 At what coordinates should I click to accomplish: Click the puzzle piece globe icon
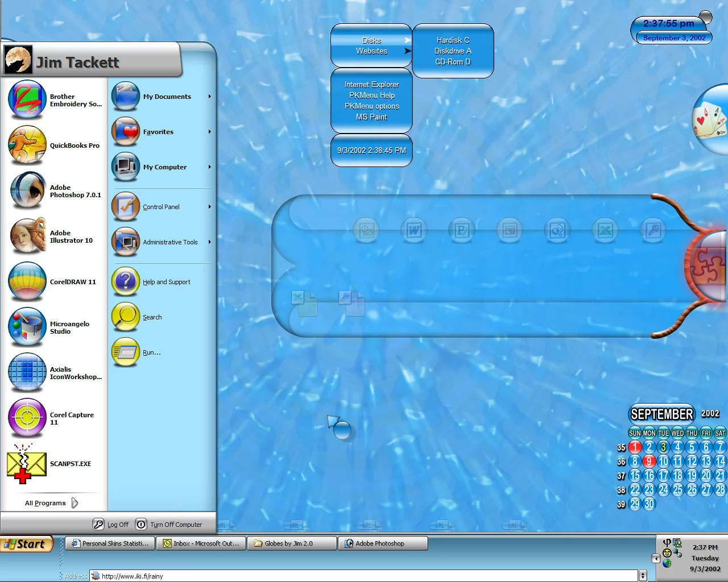708,264
